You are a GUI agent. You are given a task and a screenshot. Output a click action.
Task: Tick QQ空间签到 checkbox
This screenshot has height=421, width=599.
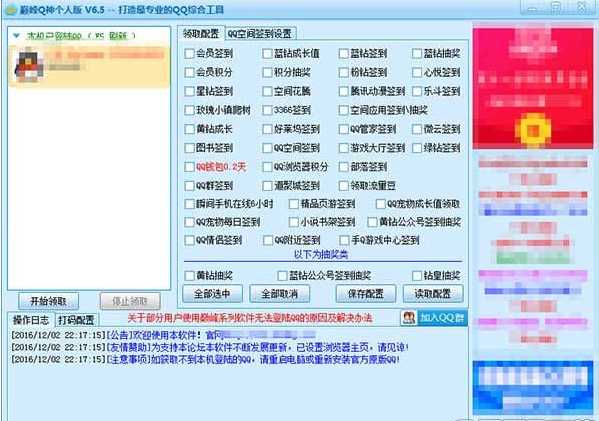tap(267, 148)
